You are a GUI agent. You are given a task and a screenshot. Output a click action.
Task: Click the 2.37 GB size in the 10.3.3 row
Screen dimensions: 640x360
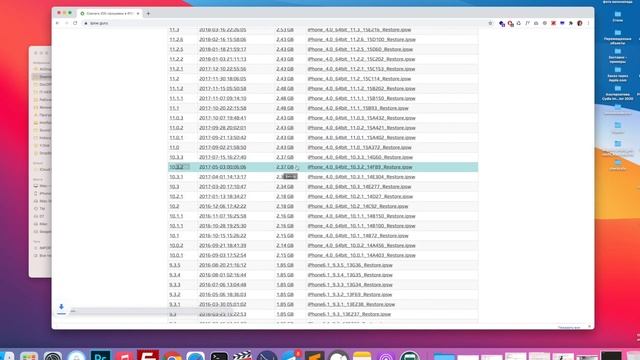[x=285, y=157]
